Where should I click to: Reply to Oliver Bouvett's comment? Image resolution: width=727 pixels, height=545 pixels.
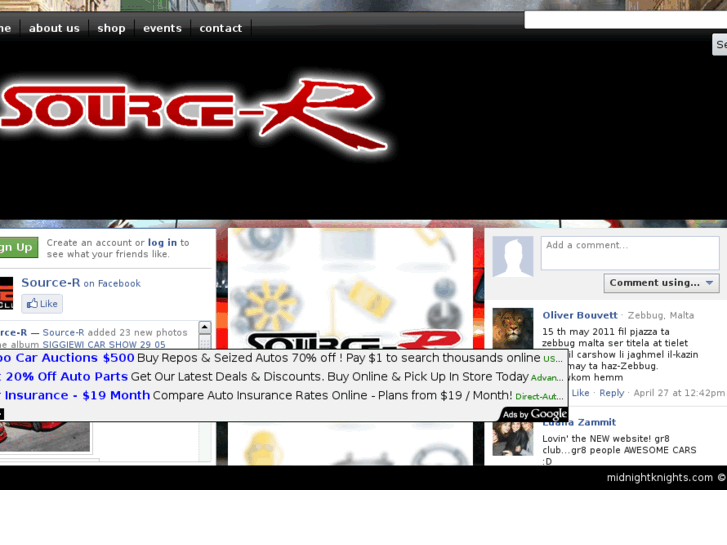[x=612, y=393]
